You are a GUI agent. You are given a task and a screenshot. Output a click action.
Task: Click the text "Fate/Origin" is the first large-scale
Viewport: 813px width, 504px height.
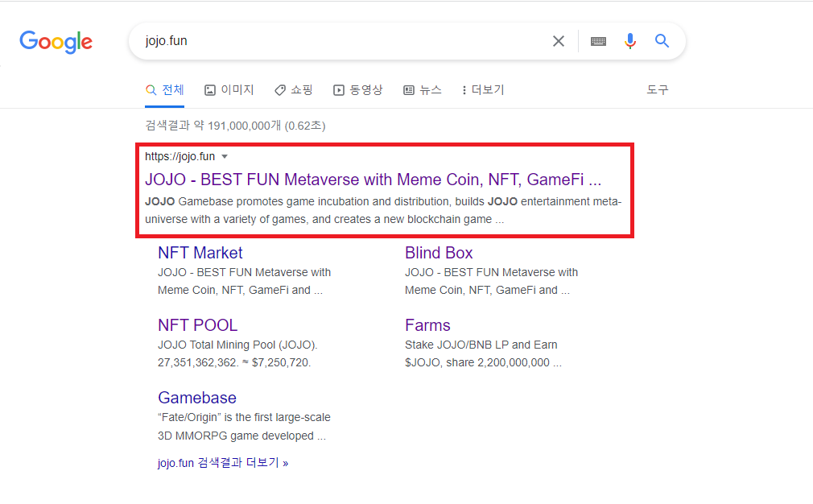[x=244, y=417]
